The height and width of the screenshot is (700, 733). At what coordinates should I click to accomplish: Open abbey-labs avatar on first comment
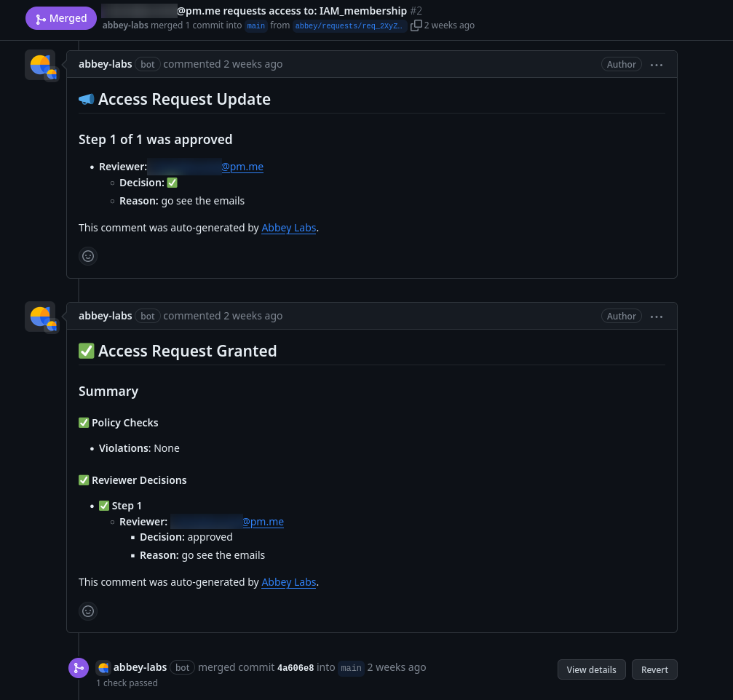tap(40, 65)
